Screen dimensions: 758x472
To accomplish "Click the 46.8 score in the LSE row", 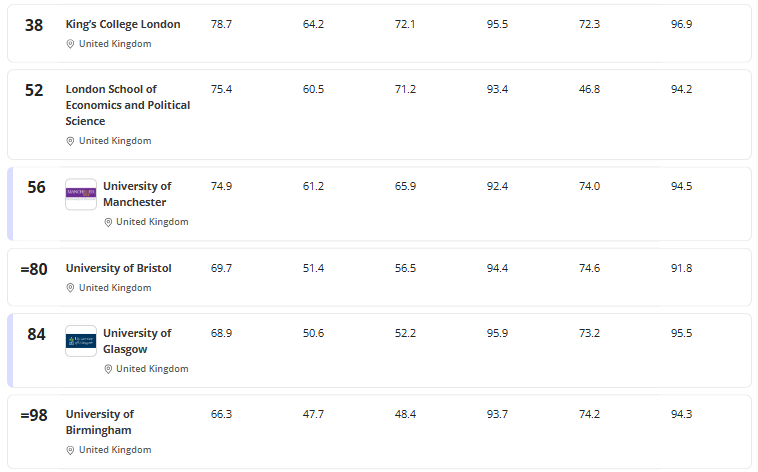I will 590,89.
